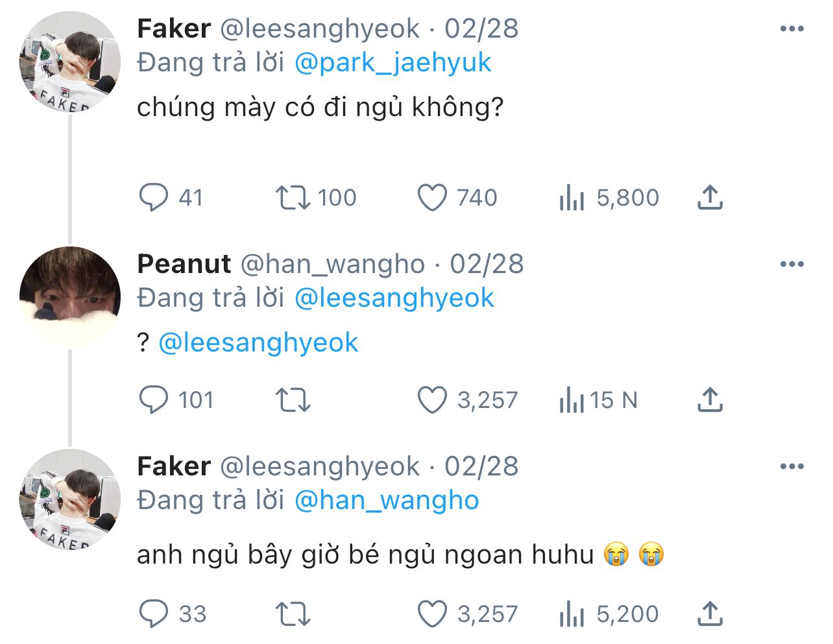Open @leesanghyeok mention in Peanut's tweet text
Viewport: 833px width, 644px height.
tap(258, 342)
